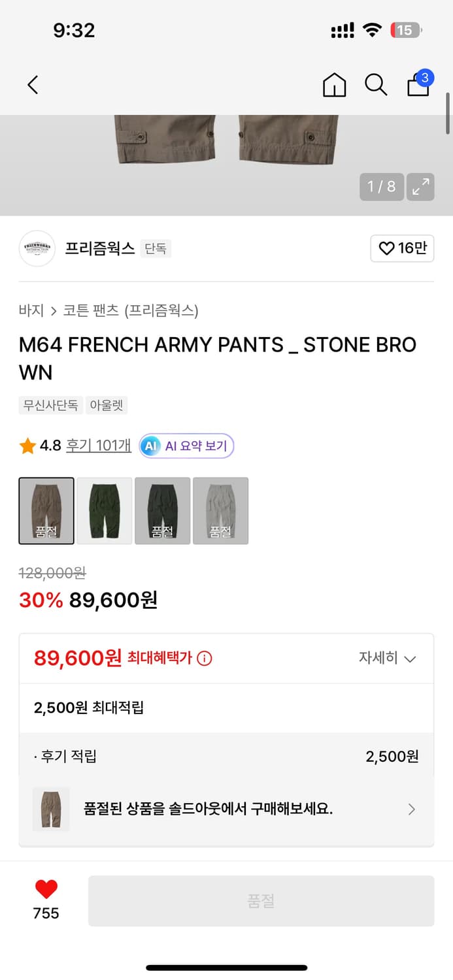453x980 pixels.
Task: Like the product with the heart button
Action: [44, 889]
